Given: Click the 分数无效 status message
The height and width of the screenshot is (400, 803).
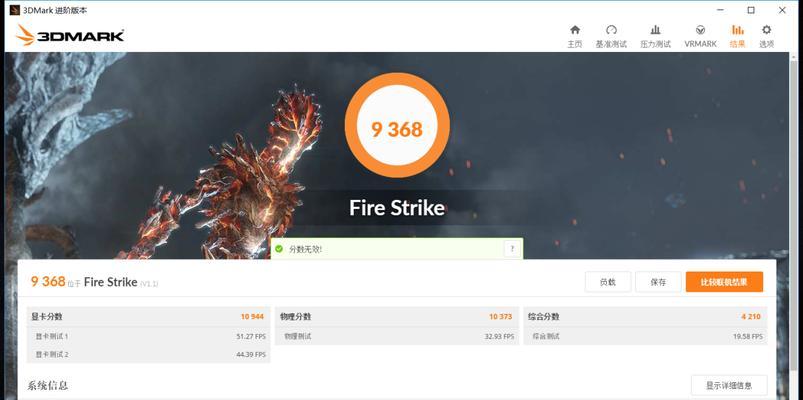Looking at the screenshot, I should [x=305, y=249].
